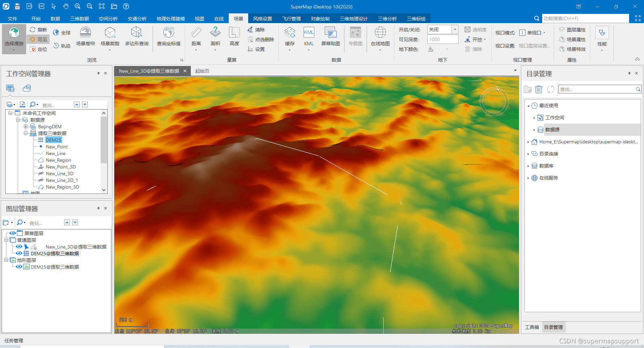
Task: Click the 开挖 excavation tool
Action: [475, 40]
